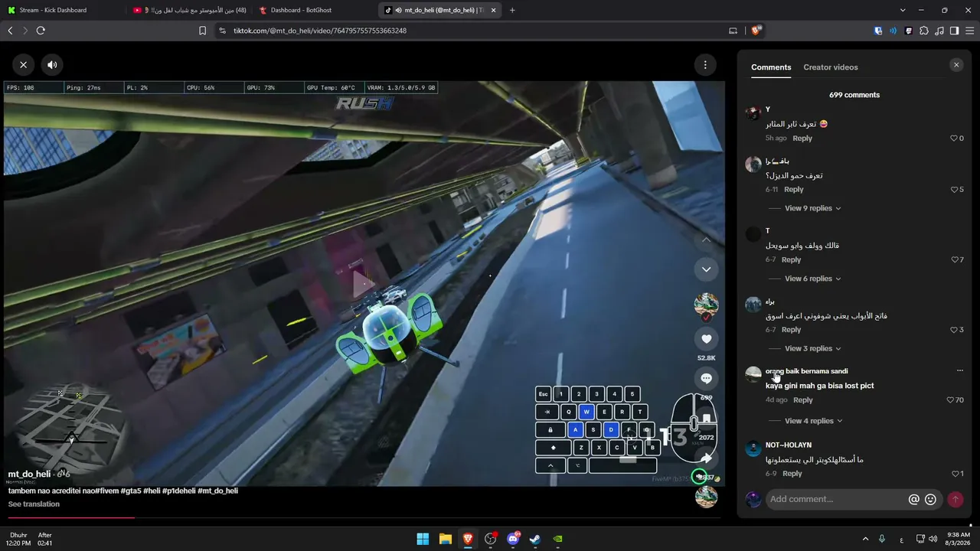The image size is (980, 551).
Task: Post the comment with the send arrow
Action: coord(955,499)
